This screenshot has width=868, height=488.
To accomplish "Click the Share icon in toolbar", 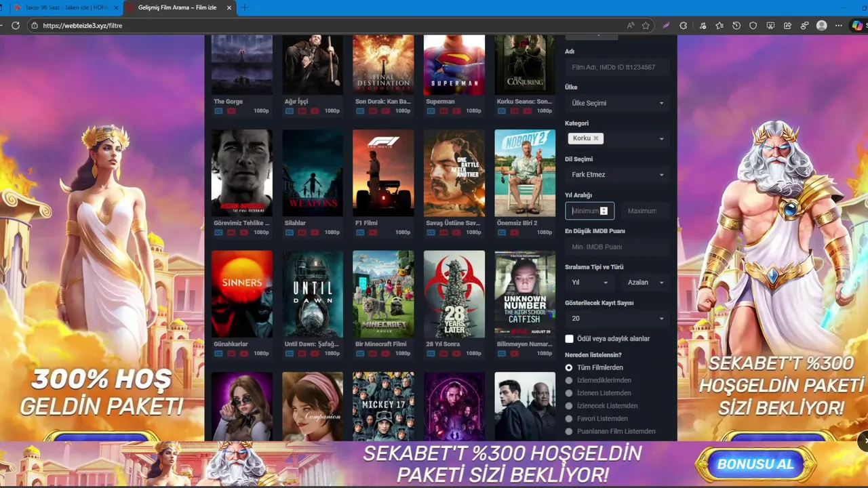I will point(787,25).
